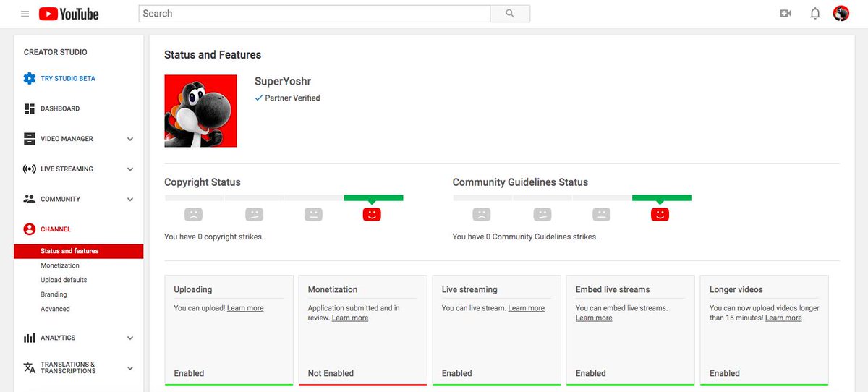This screenshot has height=392, width=868.
Task: Click the red happy face under Copyright Status
Action: [x=372, y=214]
